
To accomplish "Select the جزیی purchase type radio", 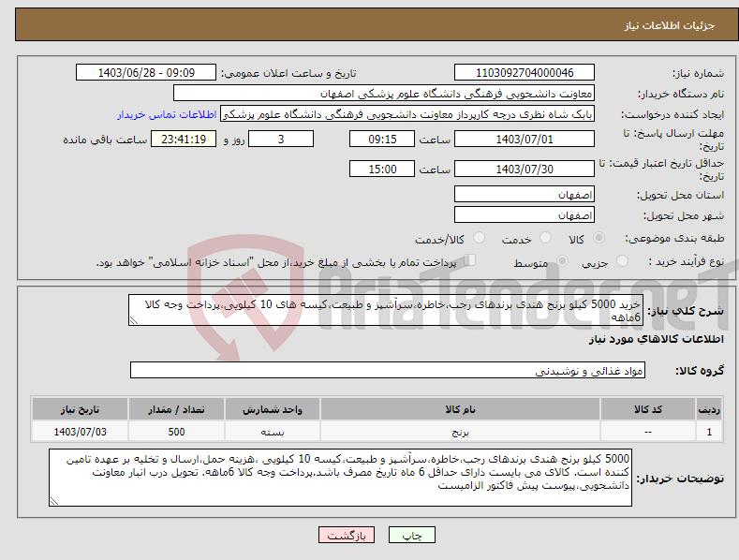I will pyautogui.click(x=622, y=261).
